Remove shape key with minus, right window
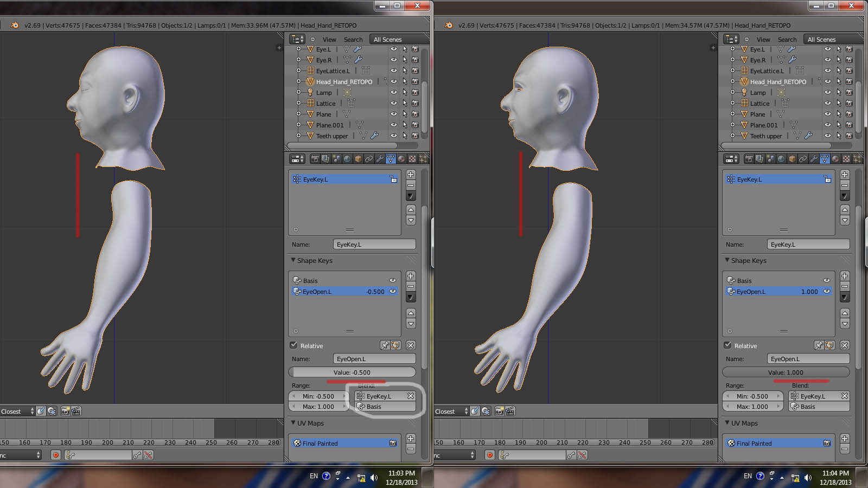Viewport: 868px width, 488px height. [x=845, y=286]
